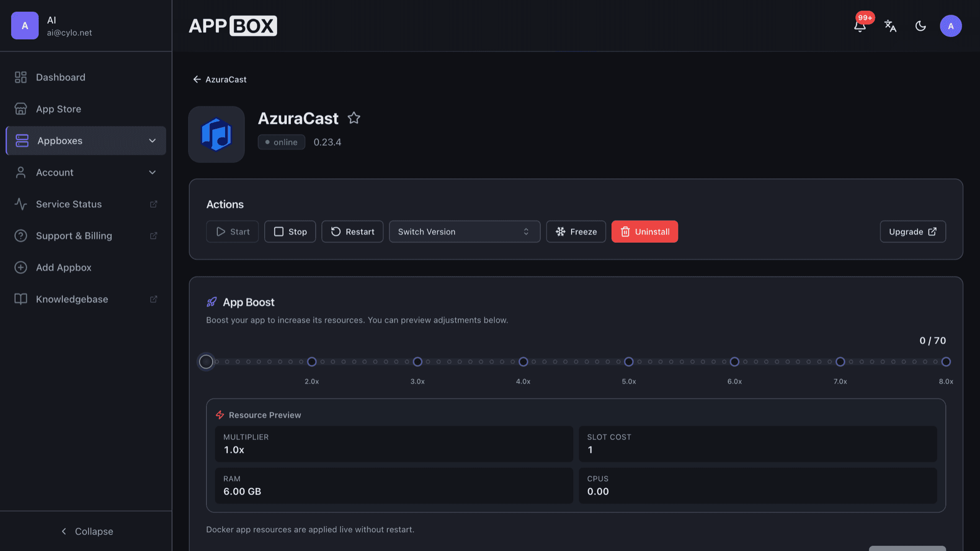Expand the Account chevron
This screenshot has height=551, width=980.
point(152,172)
